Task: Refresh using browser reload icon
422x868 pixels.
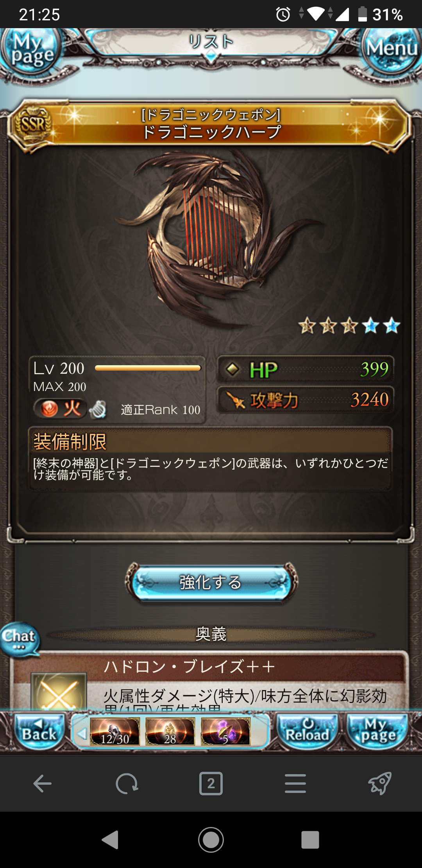Action: [x=127, y=784]
